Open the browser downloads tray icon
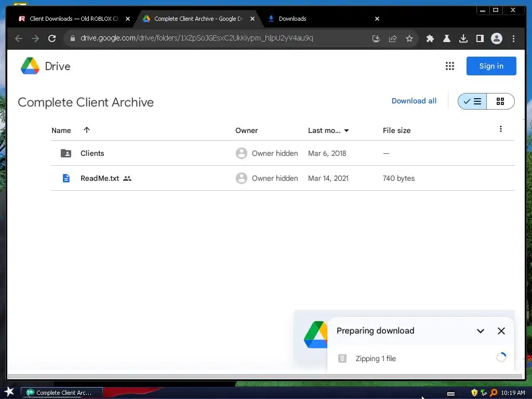532x399 pixels. 463,38
